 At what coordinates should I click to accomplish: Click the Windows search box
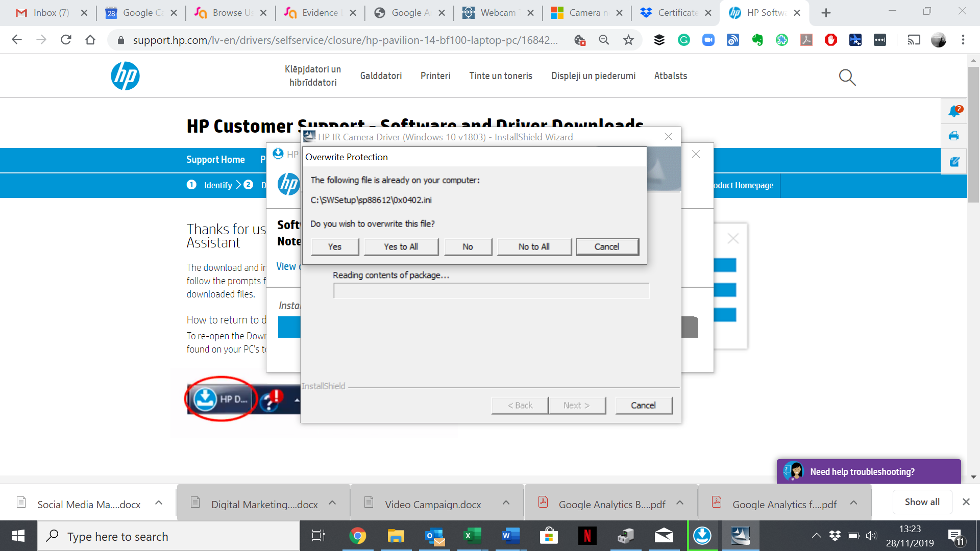tap(168, 536)
